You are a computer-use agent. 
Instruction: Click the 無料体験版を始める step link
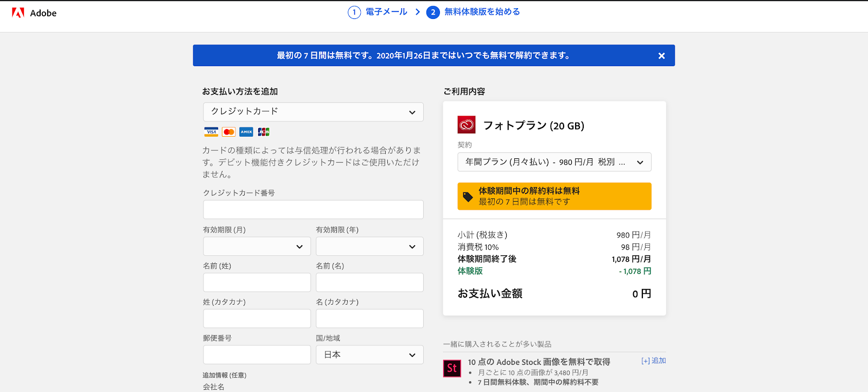(482, 12)
